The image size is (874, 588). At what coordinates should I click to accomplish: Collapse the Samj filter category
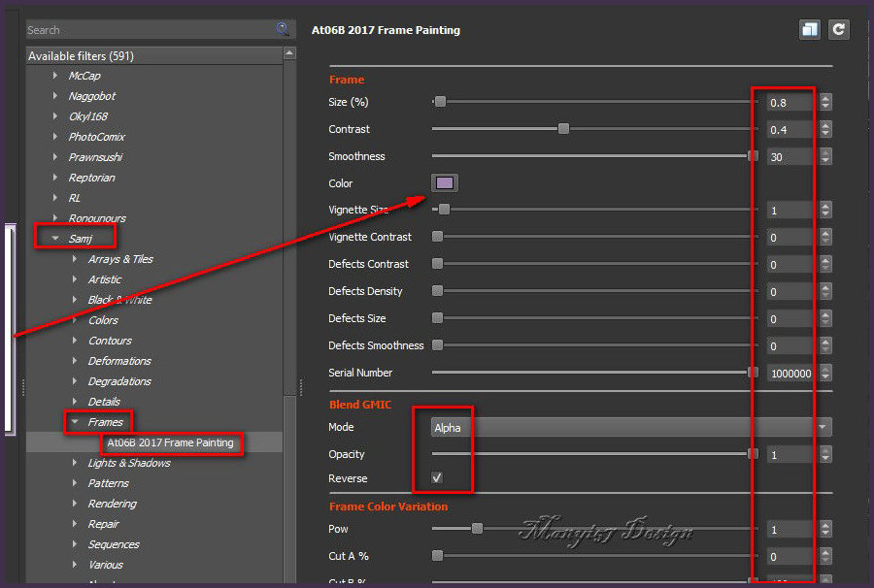click(55, 239)
